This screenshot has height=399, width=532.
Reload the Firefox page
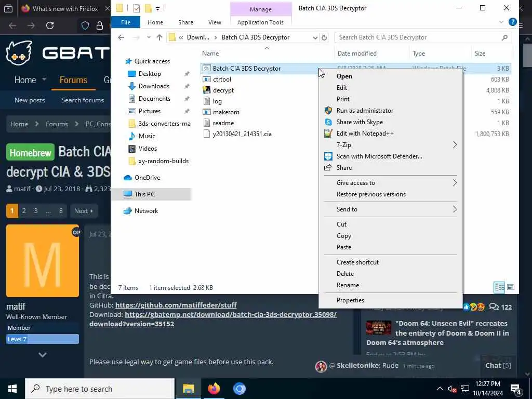point(50,25)
